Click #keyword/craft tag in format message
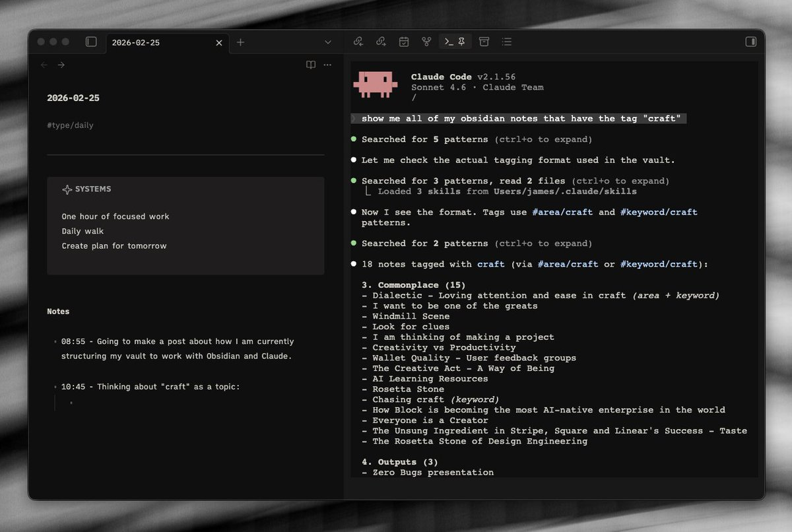 pyautogui.click(x=659, y=212)
